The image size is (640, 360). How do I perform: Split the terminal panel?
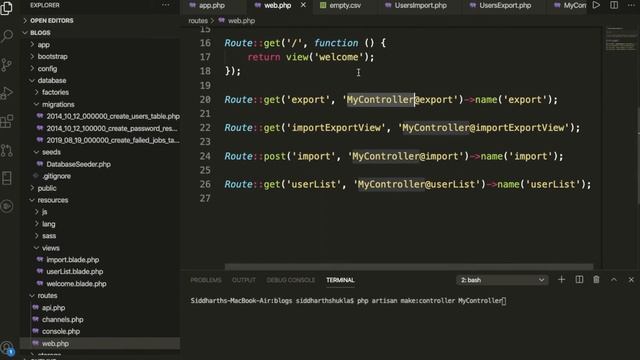[579, 280]
